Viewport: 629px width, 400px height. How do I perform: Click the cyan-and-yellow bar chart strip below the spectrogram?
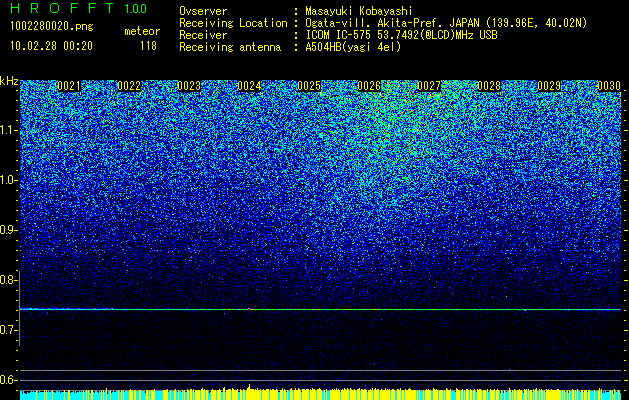point(320,394)
